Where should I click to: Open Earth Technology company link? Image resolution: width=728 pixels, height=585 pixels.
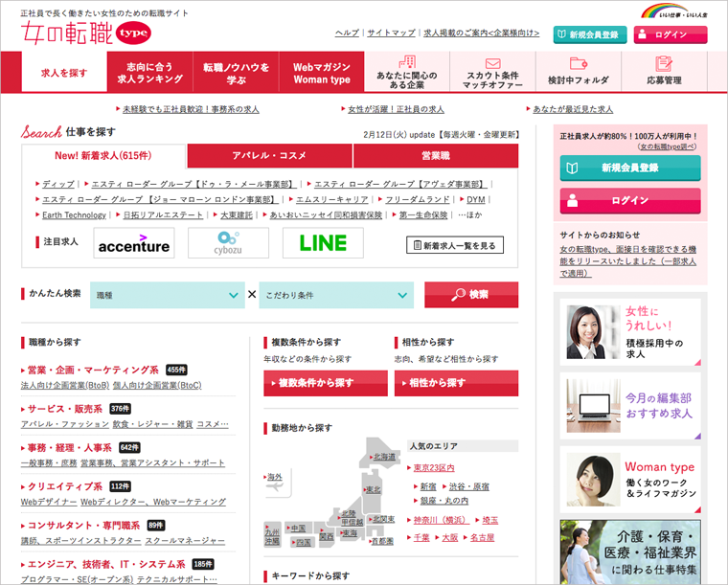pos(74,214)
